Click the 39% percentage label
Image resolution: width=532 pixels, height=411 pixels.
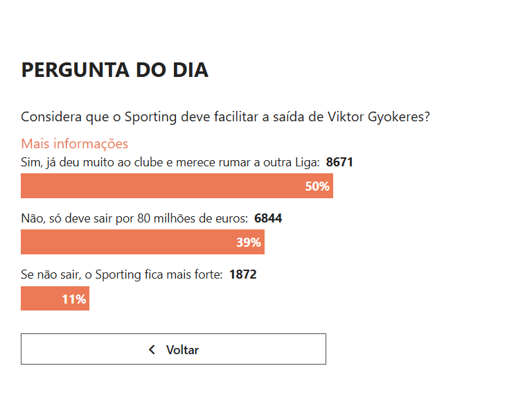click(249, 243)
